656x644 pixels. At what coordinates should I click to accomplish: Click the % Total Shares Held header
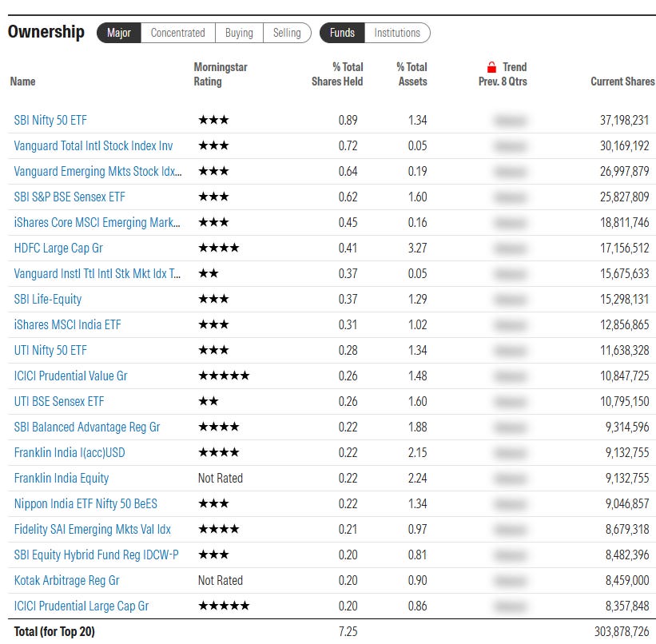337,74
